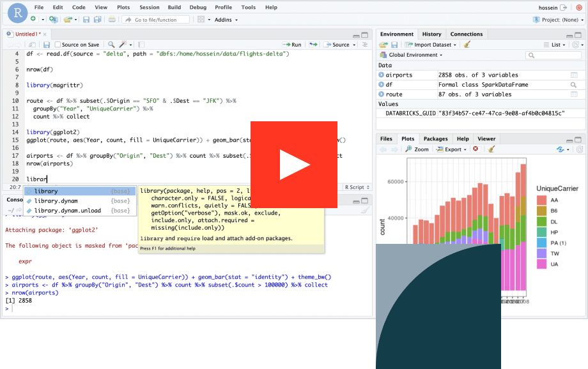Toggle the Source on Save checkbox

click(x=58, y=45)
